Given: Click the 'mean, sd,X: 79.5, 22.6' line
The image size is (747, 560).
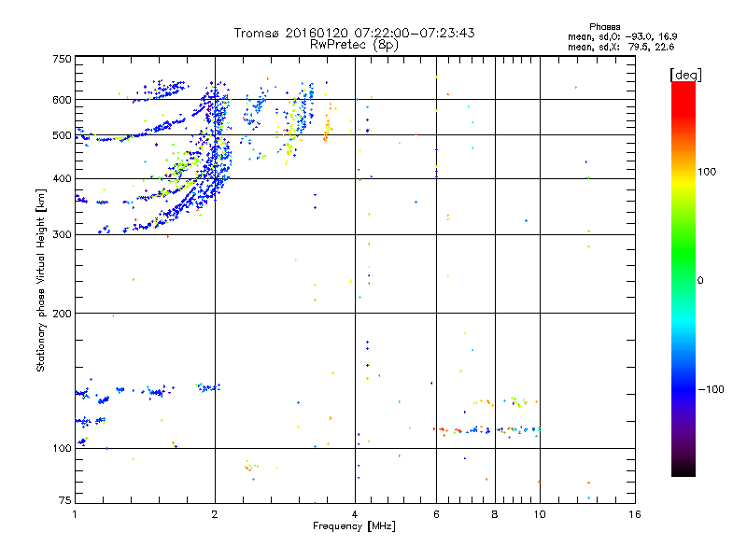Looking at the screenshot, I should (621, 47).
